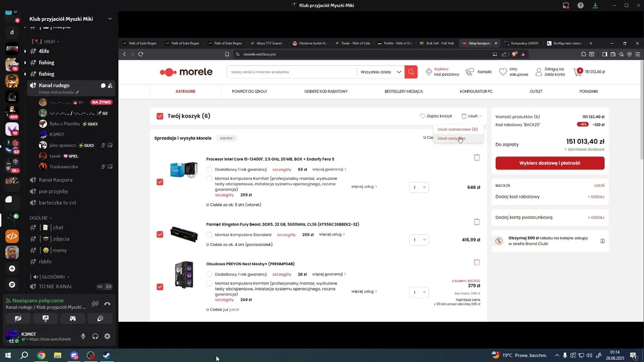644x362 pixels.
Task: Click the morele logo
Action: pos(186,72)
